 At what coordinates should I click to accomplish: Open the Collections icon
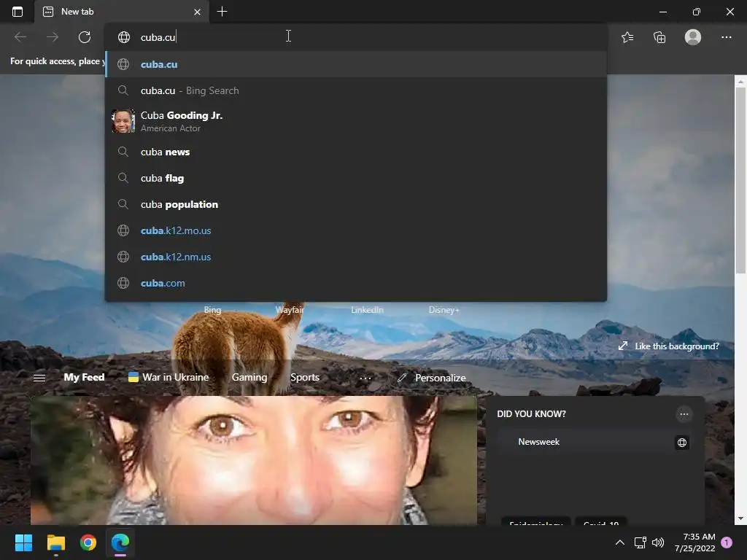tap(659, 37)
